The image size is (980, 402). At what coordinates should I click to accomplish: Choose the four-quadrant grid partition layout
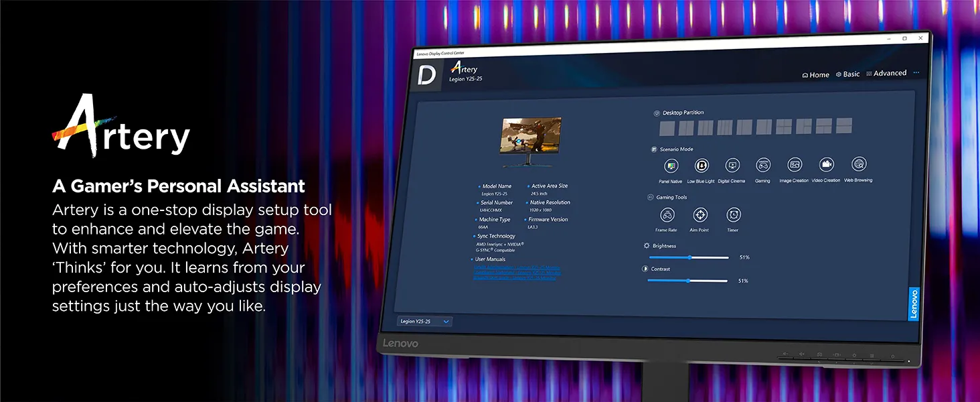pyautogui.click(x=784, y=126)
